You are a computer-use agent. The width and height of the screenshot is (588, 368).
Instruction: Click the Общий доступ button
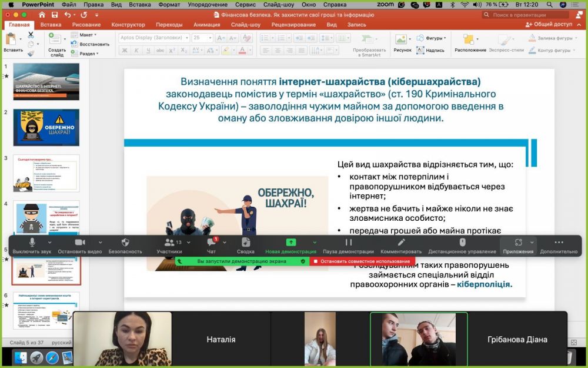pyautogui.click(x=549, y=24)
